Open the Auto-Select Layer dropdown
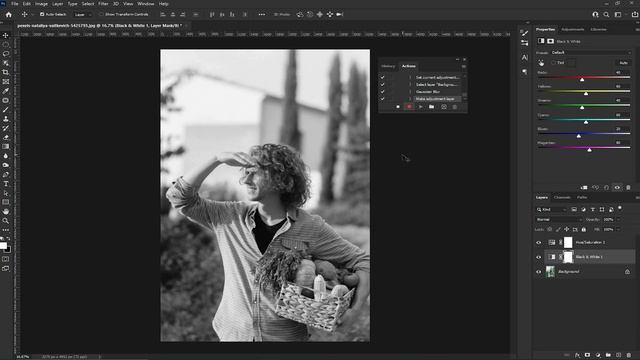The width and height of the screenshot is (640, 360). (x=83, y=14)
